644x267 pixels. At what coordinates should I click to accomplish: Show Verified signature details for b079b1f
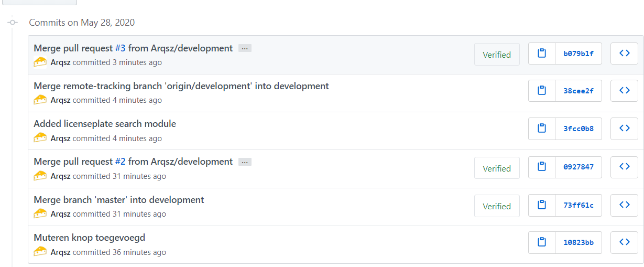coord(496,55)
